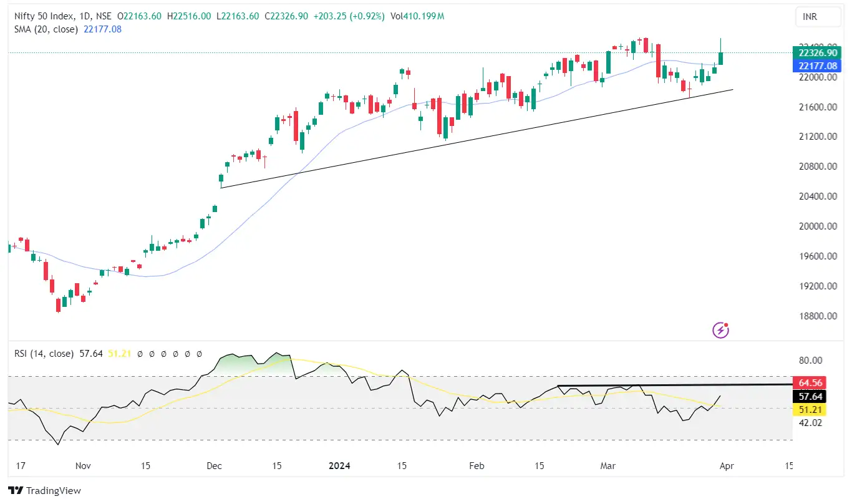The height and width of the screenshot is (504, 852).
Task: Click the Dec date on time axis
Action: 215,466
